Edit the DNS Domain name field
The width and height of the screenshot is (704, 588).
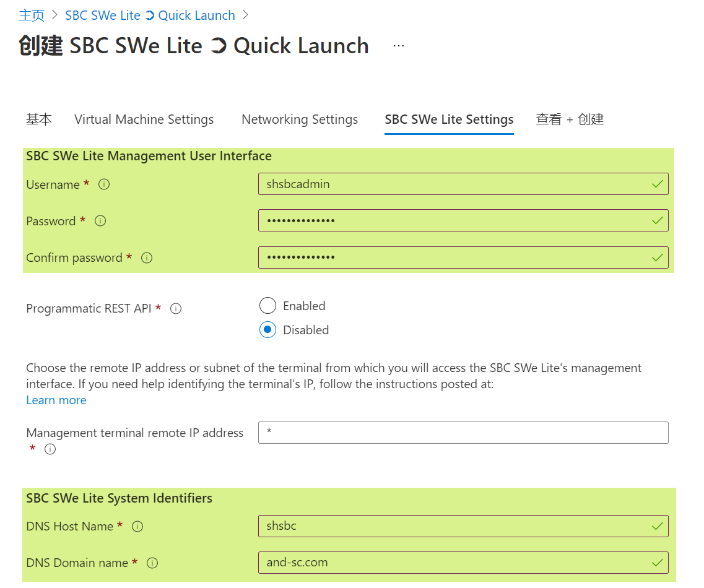[463, 563]
